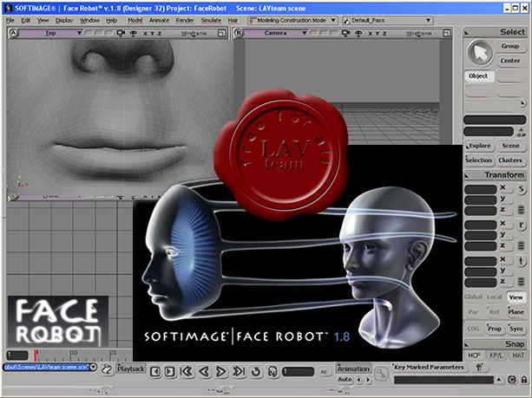Image resolution: width=532 pixels, height=398 pixels.
Task: Toggle eye visibility icon in viewport B
Action: coord(358,33)
